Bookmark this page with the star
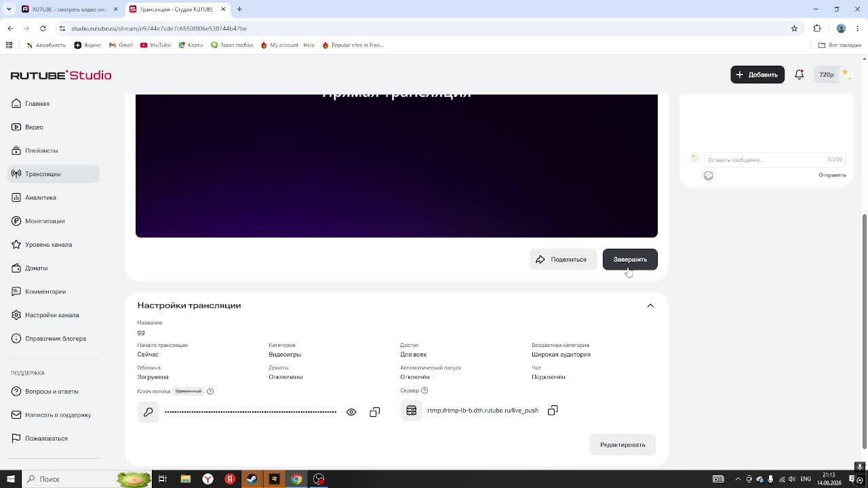Screen dimensions: 868x488 point(794,28)
